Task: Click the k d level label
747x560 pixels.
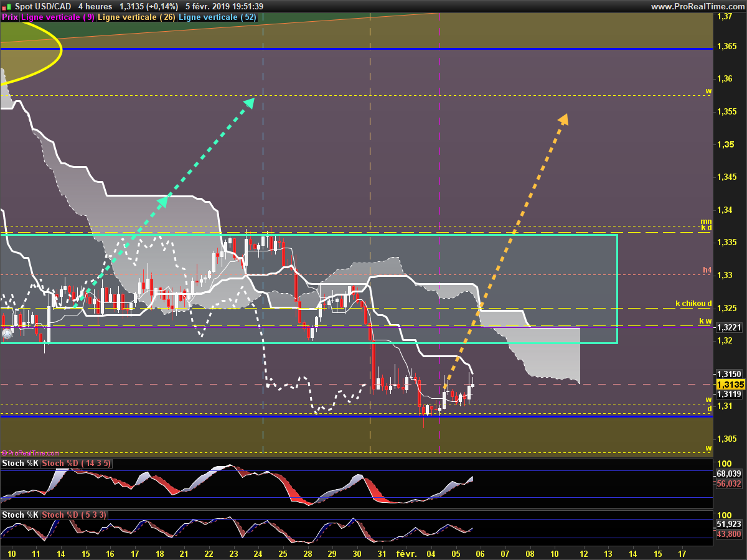Action: coord(706,228)
